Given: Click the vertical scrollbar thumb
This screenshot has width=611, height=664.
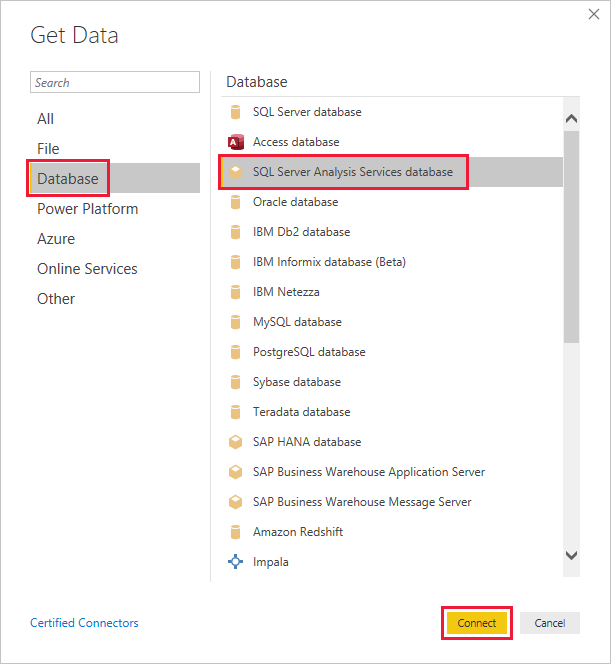Looking at the screenshot, I should pyautogui.click(x=571, y=236).
